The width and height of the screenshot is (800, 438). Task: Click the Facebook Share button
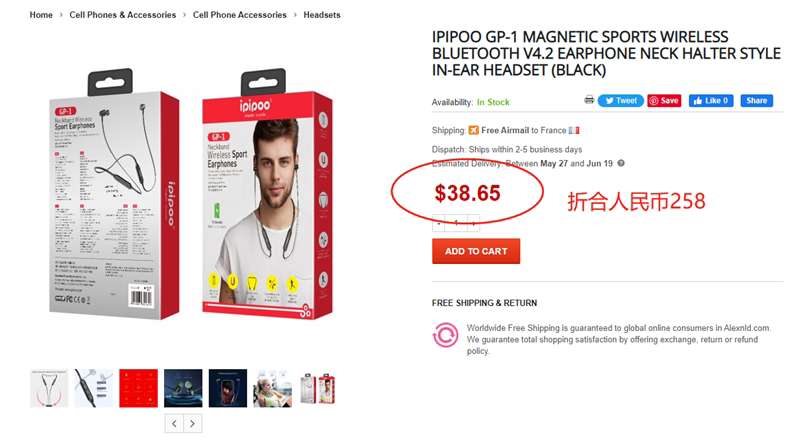tap(757, 101)
